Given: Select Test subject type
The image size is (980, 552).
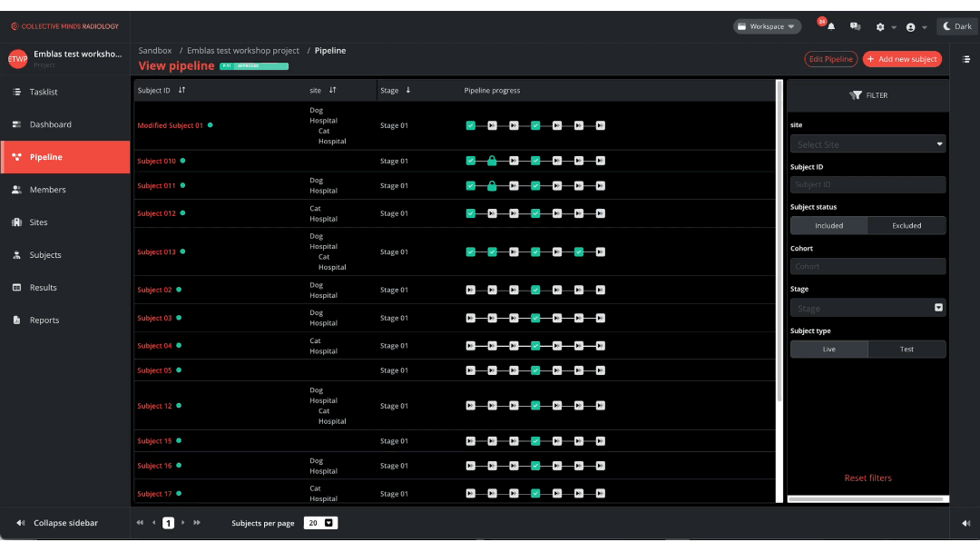Looking at the screenshot, I should 906,350.
